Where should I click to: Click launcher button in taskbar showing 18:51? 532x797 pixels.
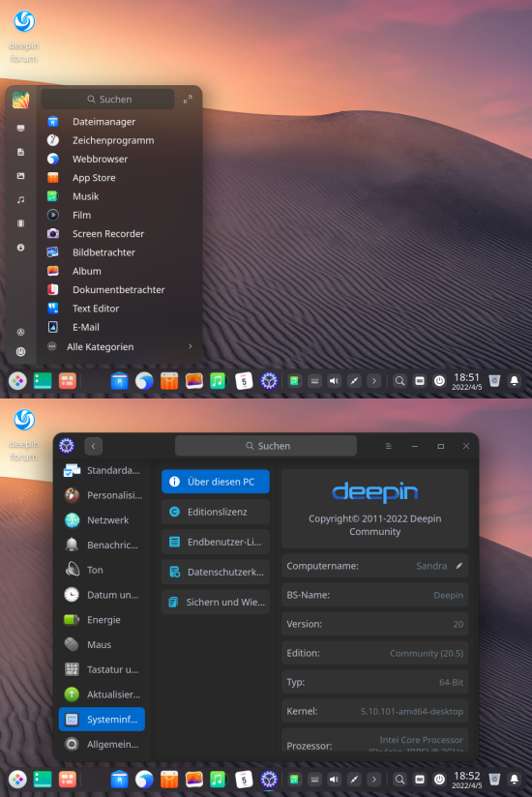tap(17, 381)
